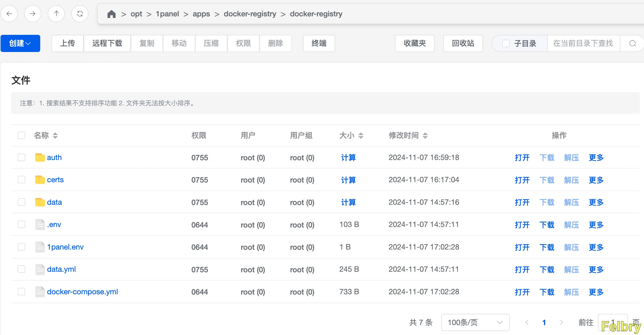Screen dimensions: 644x335
Task: Focus the 在当前目录下查找 search field
Action: tap(584, 43)
